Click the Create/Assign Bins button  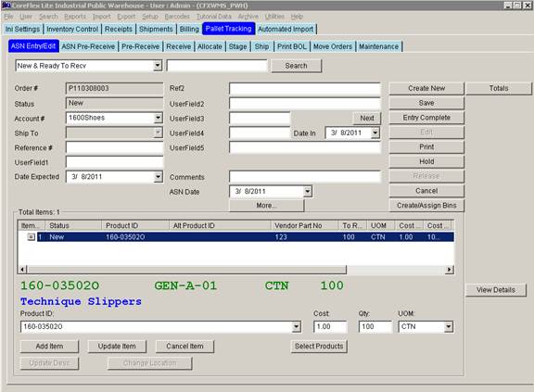point(426,205)
